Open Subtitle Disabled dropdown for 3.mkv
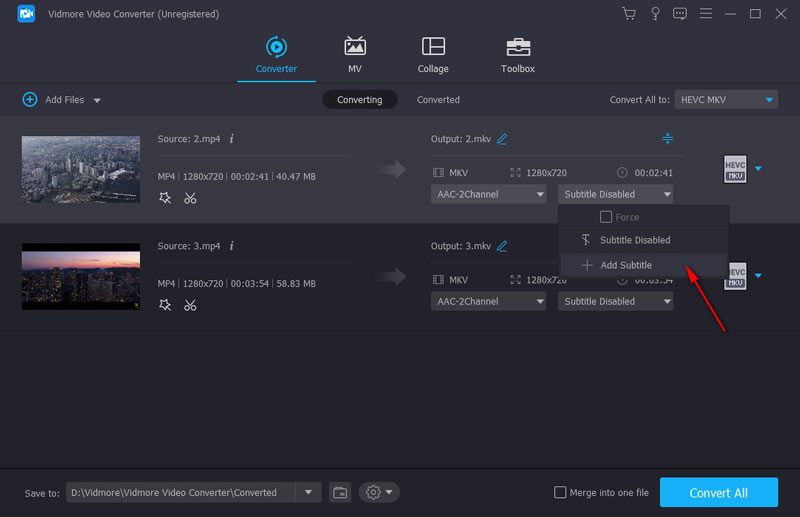 coord(615,301)
